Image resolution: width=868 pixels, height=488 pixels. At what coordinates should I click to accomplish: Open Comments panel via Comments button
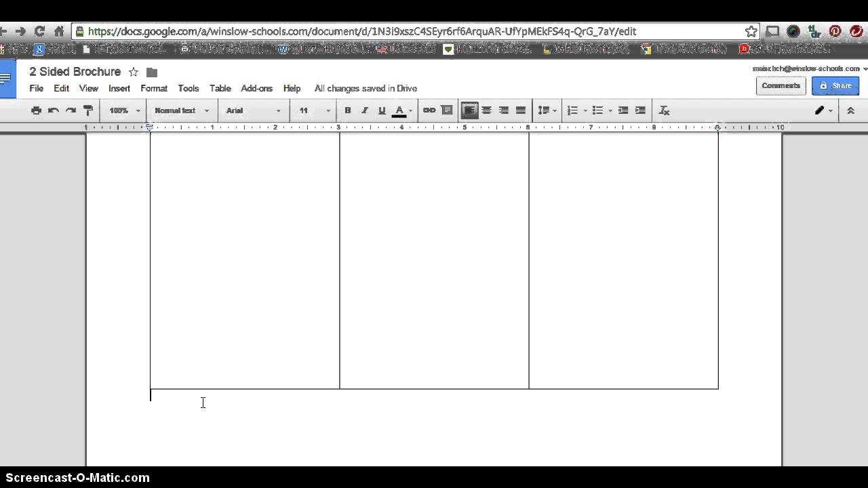pyautogui.click(x=781, y=85)
